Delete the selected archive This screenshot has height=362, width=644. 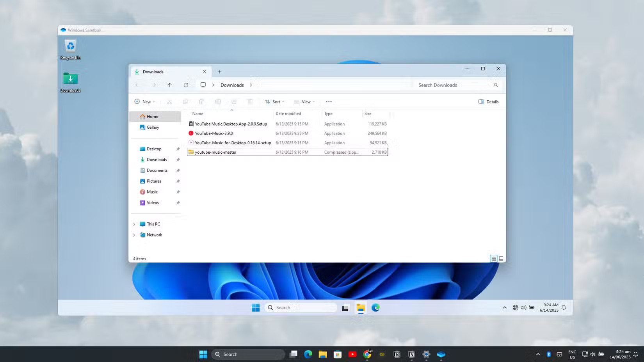tap(250, 101)
